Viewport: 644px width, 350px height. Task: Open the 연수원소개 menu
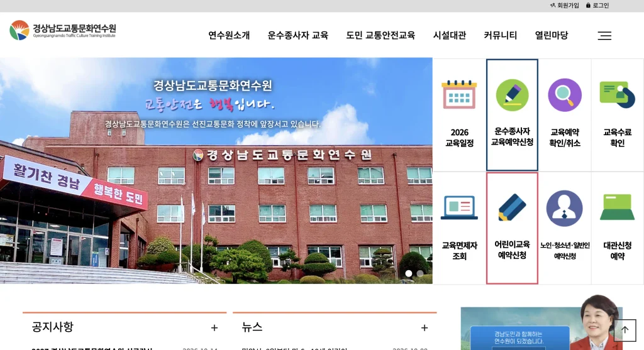(229, 35)
